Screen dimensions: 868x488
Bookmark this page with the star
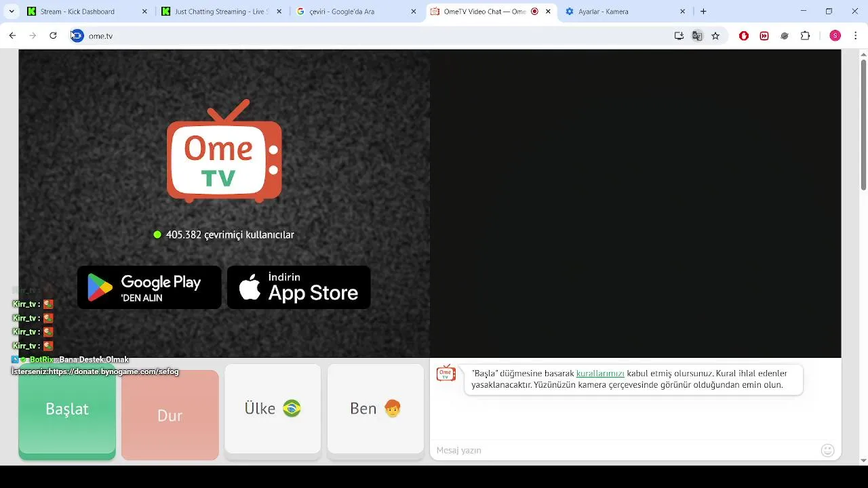tap(715, 36)
